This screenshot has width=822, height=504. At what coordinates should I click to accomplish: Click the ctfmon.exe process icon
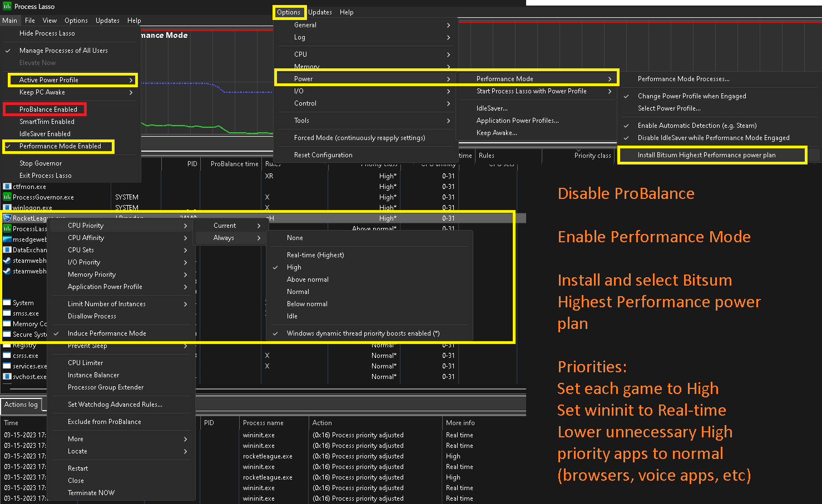pyautogui.click(x=7, y=187)
